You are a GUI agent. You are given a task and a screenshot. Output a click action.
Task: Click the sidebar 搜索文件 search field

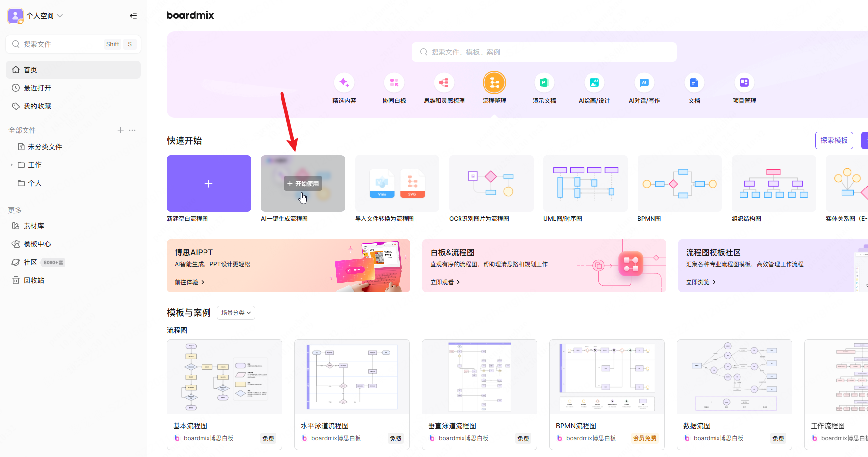pyautogui.click(x=73, y=44)
